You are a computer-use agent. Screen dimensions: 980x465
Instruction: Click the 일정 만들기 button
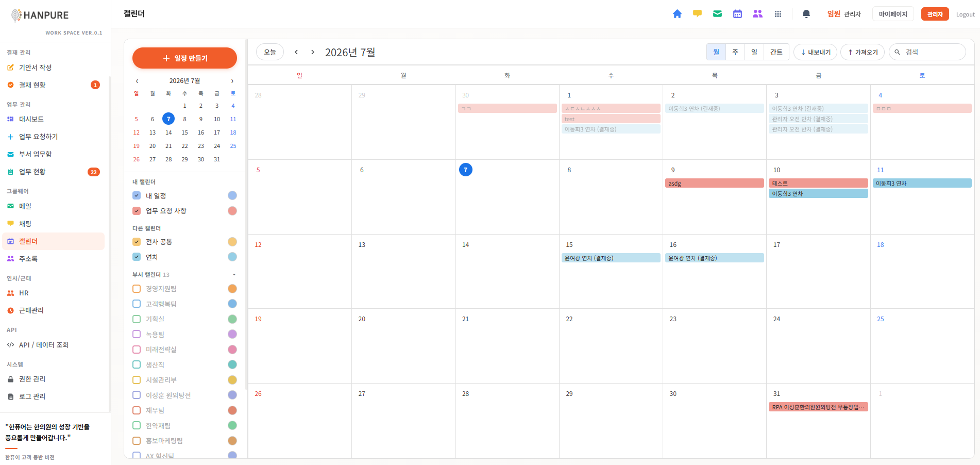pos(184,58)
